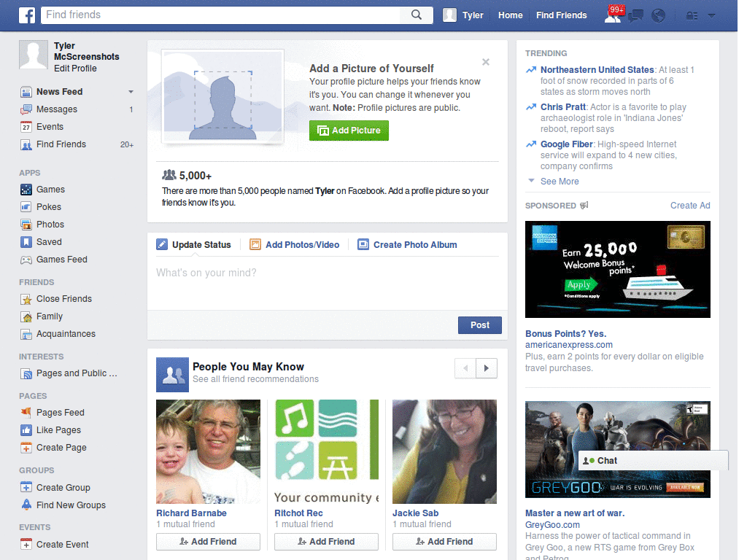
Task: Open account menu dropdown arrow in top bar
Action: 712,16
